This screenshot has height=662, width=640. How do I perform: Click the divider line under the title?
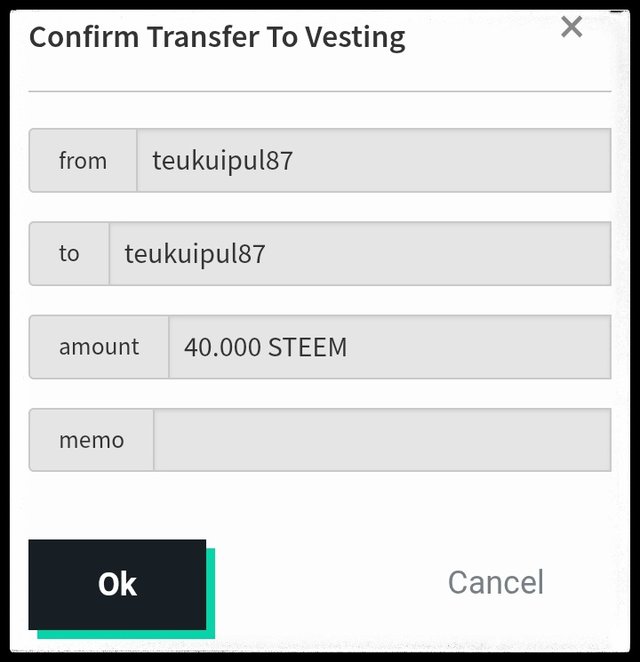[319, 91]
